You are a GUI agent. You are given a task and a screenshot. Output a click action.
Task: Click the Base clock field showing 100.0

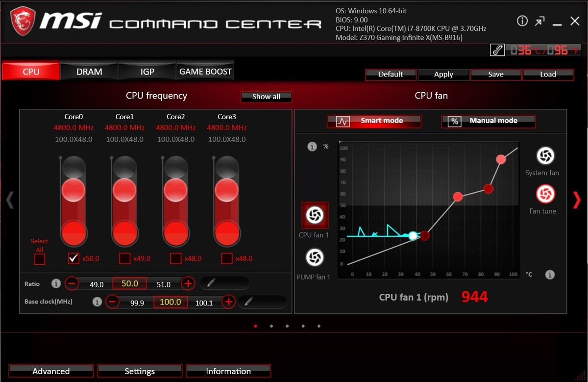[171, 302]
